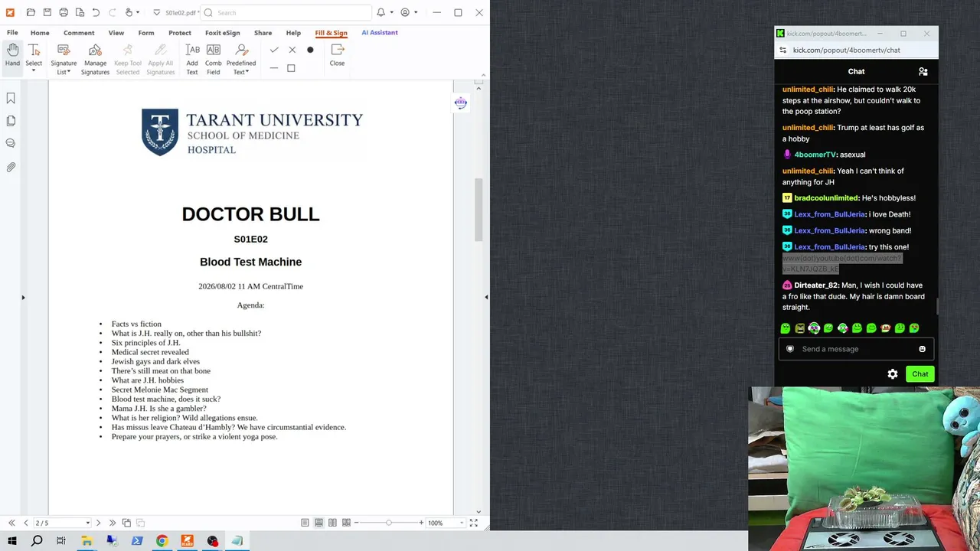Go to the first page
This screenshot has height=551, width=980.
pyautogui.click(x=11, y=523)
